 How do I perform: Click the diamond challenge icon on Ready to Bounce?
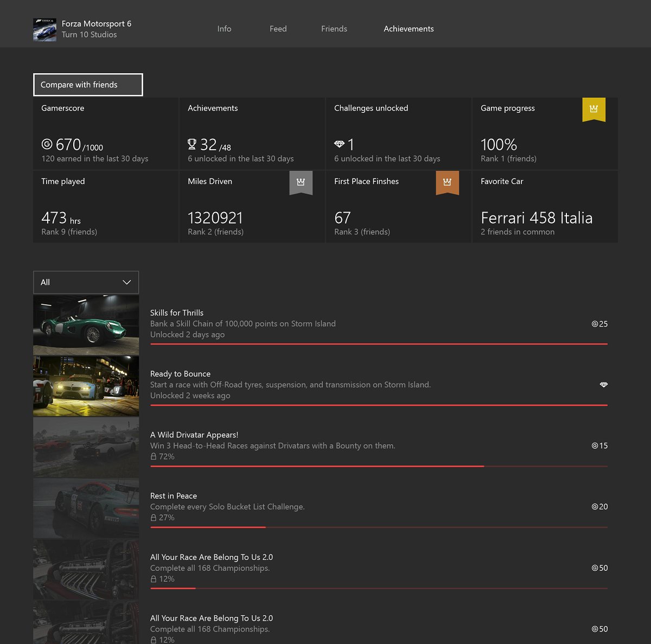(604, 385)
